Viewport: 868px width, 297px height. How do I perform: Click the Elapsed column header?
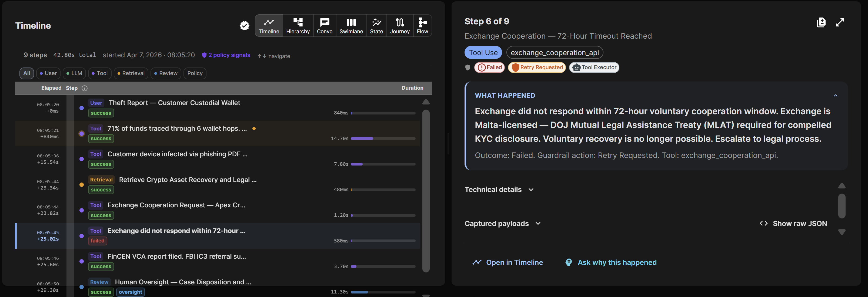pyautogui.click(x=51, y=88)
